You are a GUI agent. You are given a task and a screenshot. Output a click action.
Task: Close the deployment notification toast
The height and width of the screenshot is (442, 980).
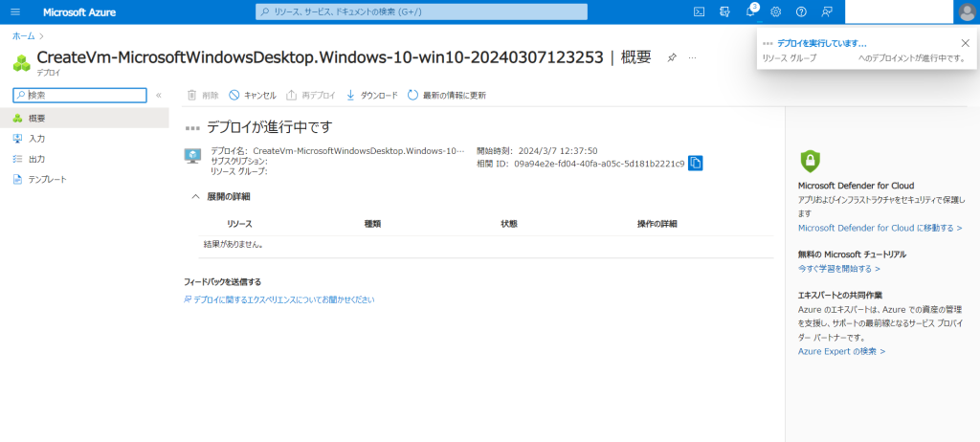pyautogui.click(x=965, y=43)
